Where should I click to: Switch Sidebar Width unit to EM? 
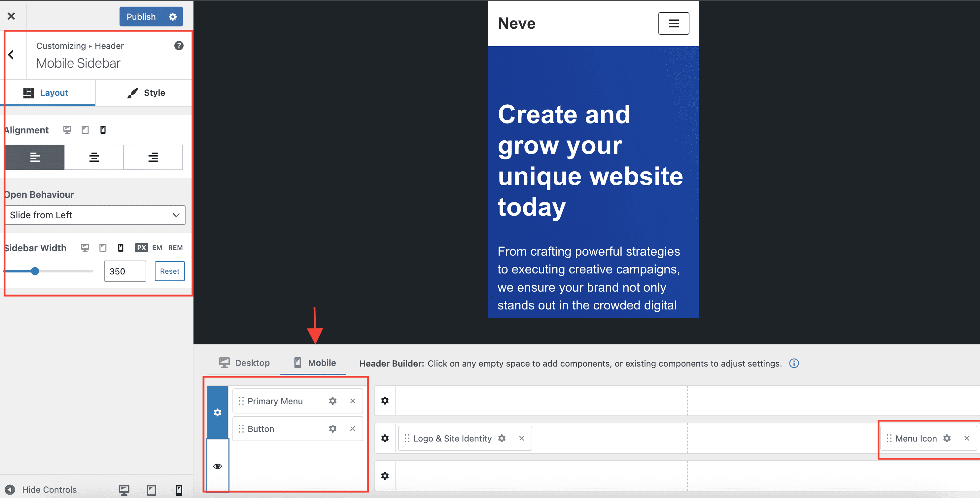157,248
